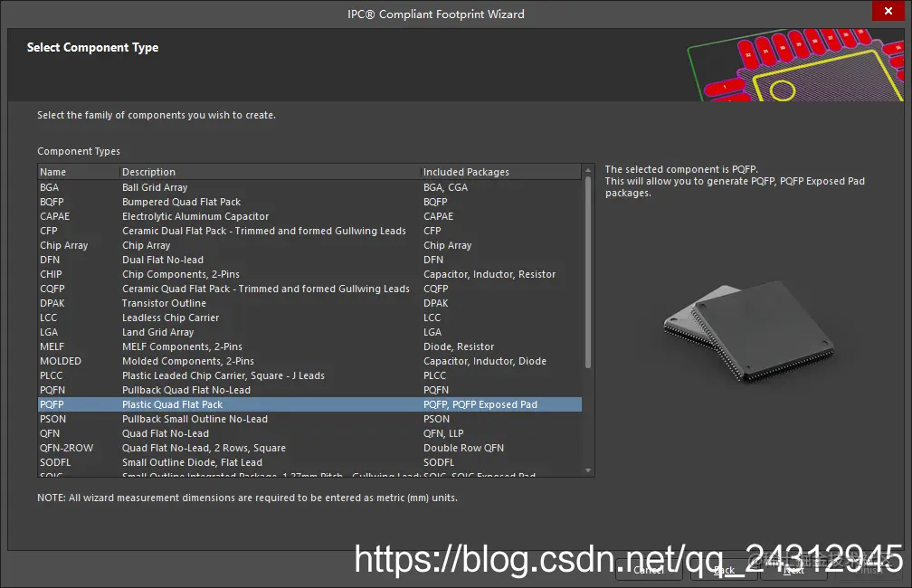Select the BGA Ball Grid Array row
Image resolution: width=912 pixels, height=588 pixels.
(x=309, y=187)
